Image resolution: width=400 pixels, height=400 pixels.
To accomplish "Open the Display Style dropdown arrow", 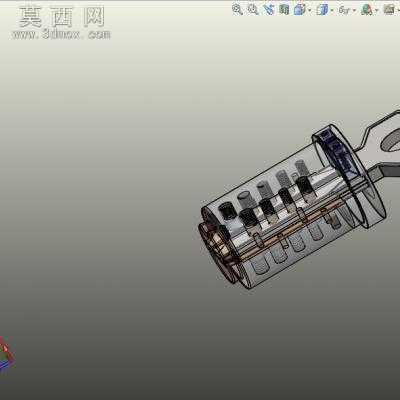I will click(332, 10).
